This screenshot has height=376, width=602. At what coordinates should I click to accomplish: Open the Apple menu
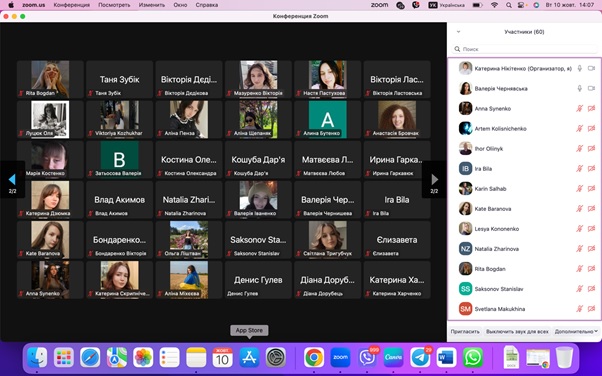click(x=11, y=5)
